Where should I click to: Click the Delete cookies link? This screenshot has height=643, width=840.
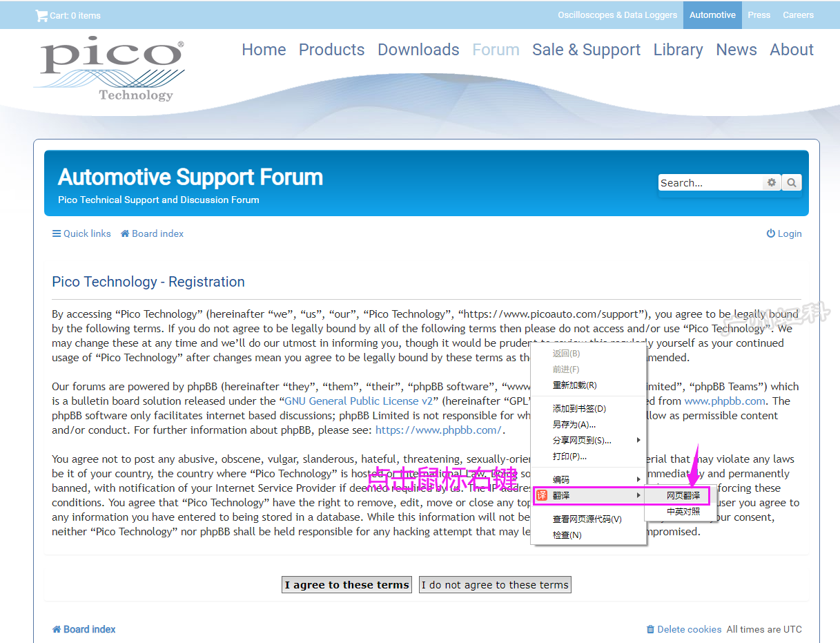(684, 629)
